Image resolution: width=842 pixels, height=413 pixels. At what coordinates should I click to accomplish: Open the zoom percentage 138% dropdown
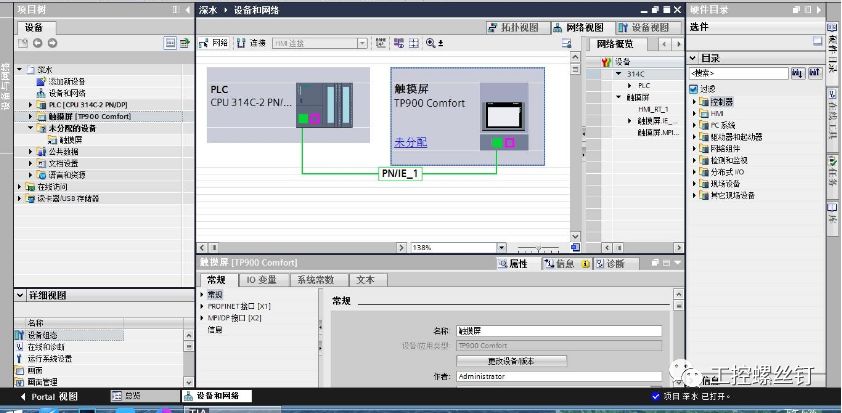(502, 248)
